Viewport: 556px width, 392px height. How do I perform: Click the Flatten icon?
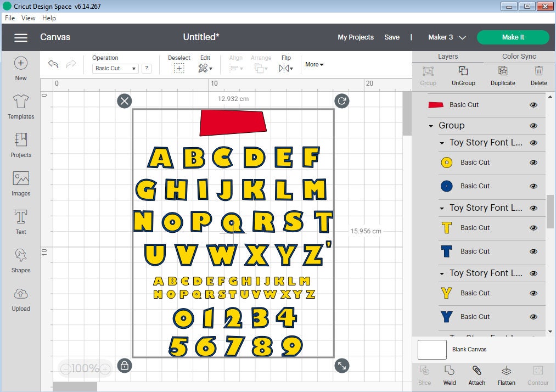(506, 376)
